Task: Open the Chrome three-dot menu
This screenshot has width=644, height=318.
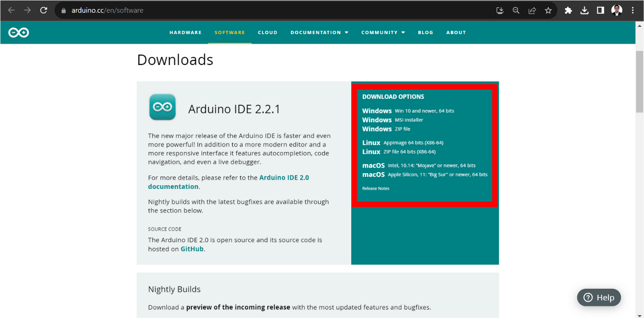Action: coord(633,10)
